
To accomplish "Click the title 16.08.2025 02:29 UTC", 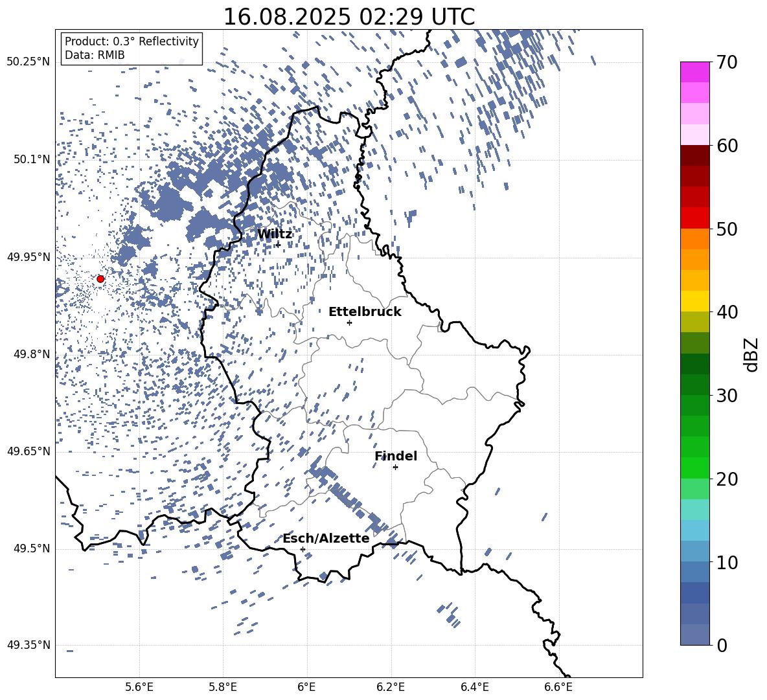I will (349, 17).
